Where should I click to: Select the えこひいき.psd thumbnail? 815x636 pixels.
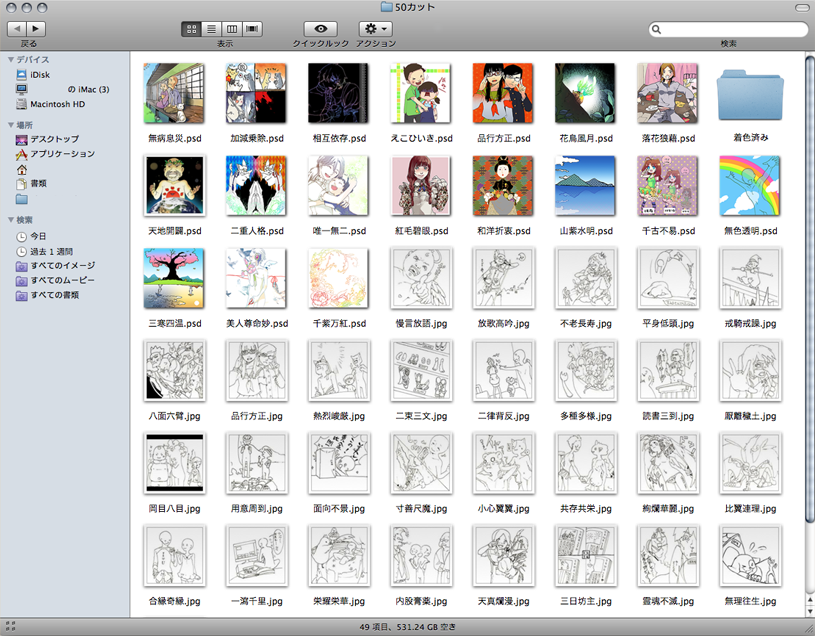tap(421, 93)
